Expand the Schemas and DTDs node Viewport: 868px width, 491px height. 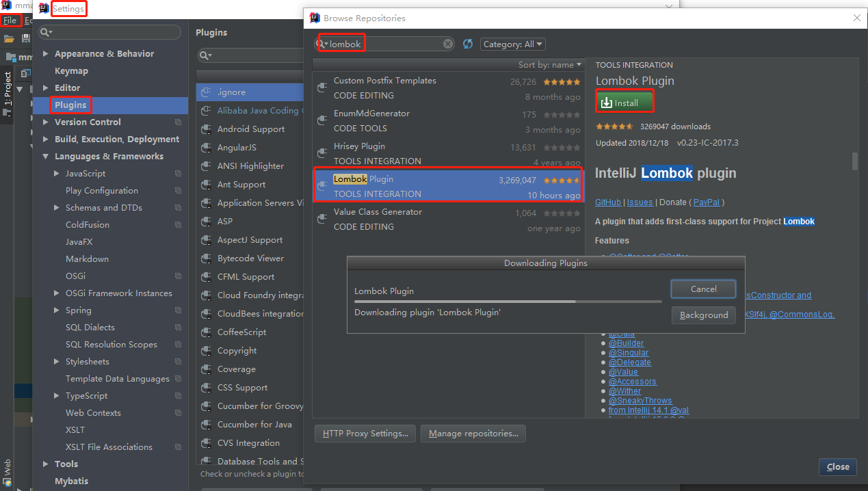57,208
